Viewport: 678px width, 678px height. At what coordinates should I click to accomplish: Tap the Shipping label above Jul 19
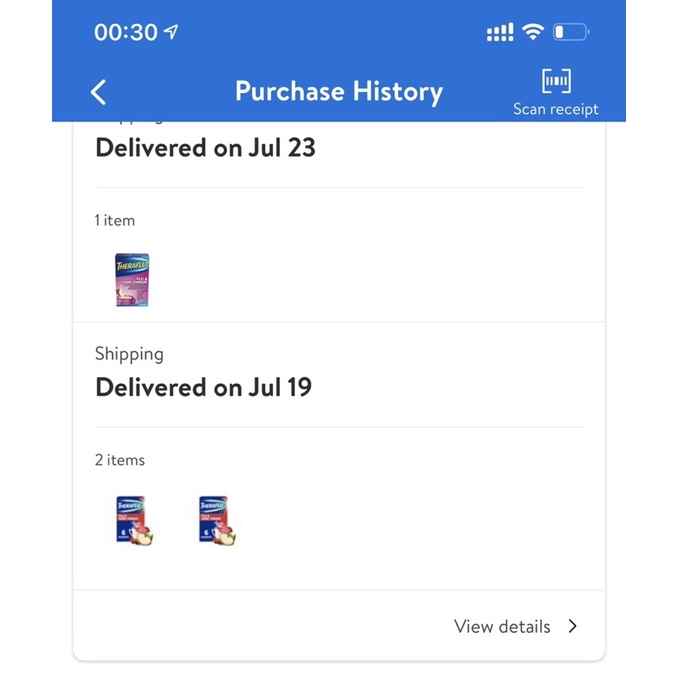click(129, 354)
